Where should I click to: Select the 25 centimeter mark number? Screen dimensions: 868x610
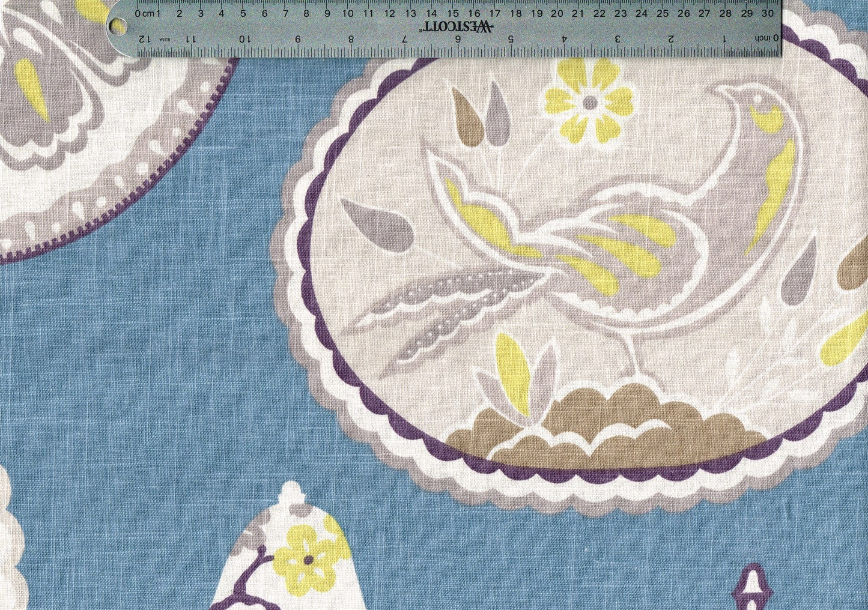[663, 13]
